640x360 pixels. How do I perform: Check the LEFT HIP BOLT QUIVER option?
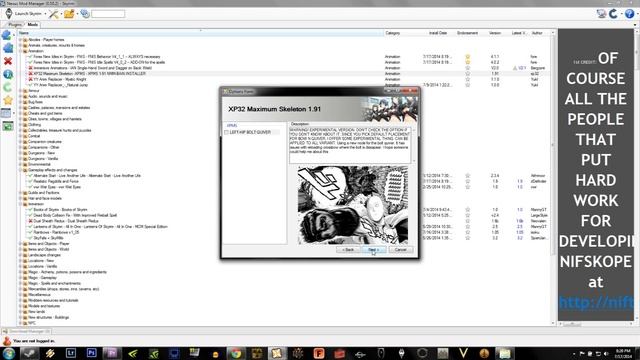(x=227, y=132)
